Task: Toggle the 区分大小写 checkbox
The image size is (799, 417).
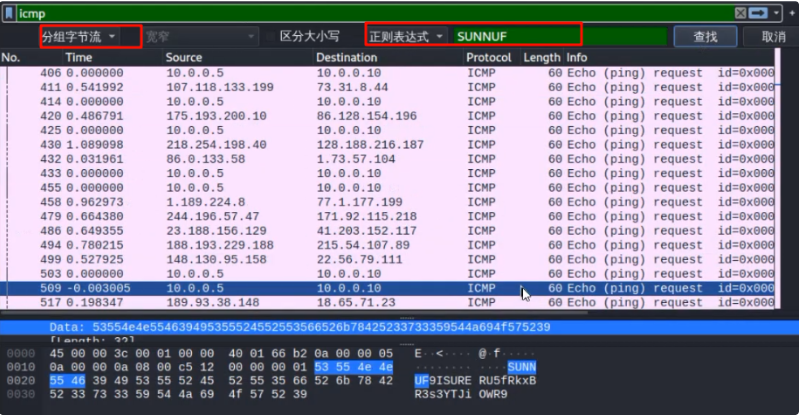Action: (271, 36)
